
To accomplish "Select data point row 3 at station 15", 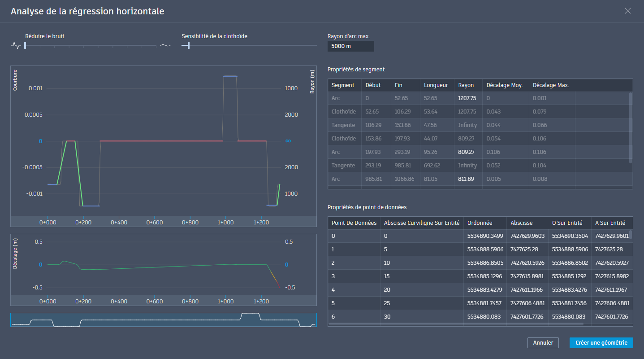I will (x=478, y=276).
